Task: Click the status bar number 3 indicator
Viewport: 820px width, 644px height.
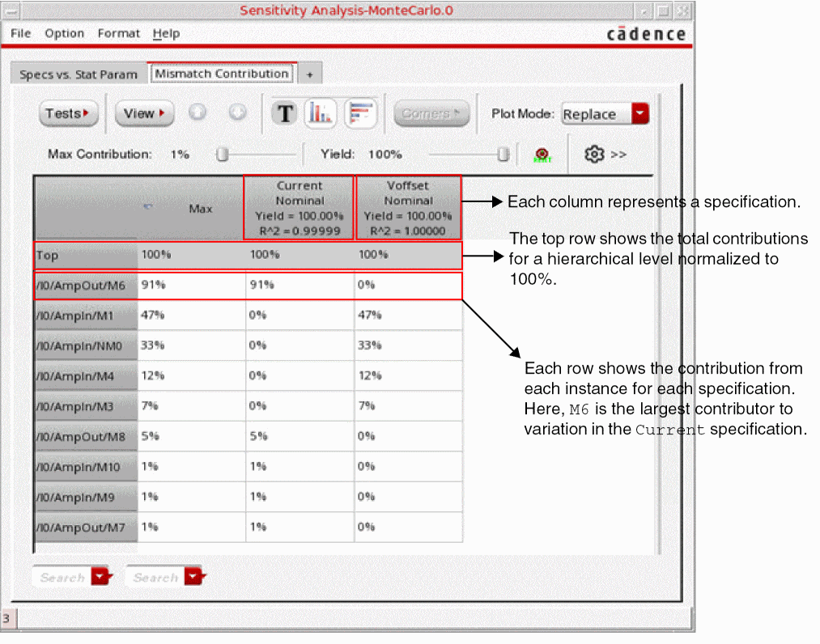Action: click(x=6, y=618)
